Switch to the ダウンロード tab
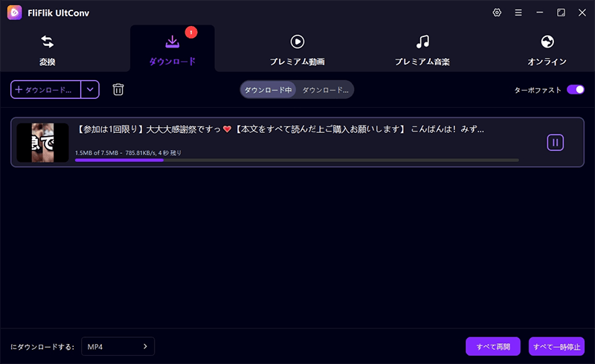The image size is (595, 364). coord(172,48)
